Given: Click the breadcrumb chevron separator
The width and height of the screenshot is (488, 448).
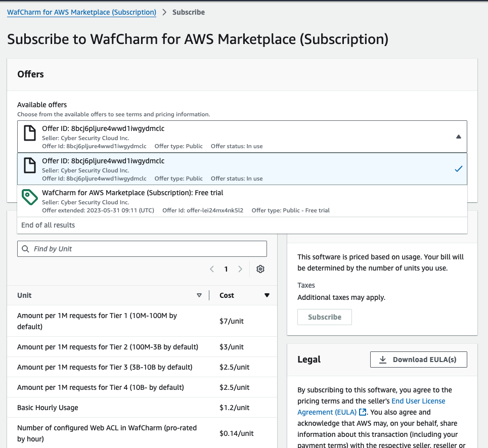Looking at the screenshot, I should click(x=164, y=12).
